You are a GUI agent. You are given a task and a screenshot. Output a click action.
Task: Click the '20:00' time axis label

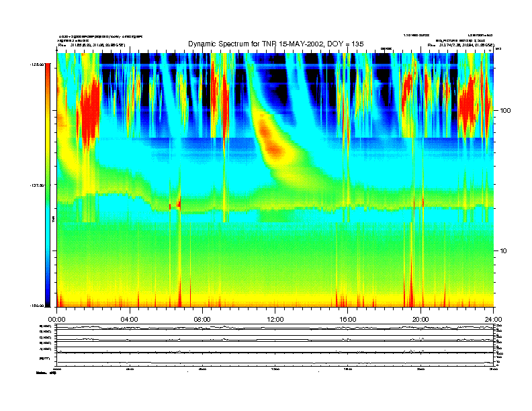[x=420, y=320]
